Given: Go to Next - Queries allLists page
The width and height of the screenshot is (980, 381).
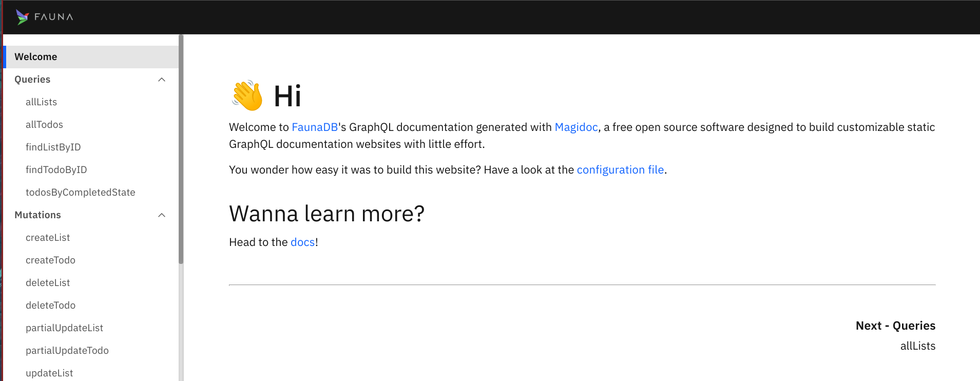Looking at the screenshot, I should 895,336.
